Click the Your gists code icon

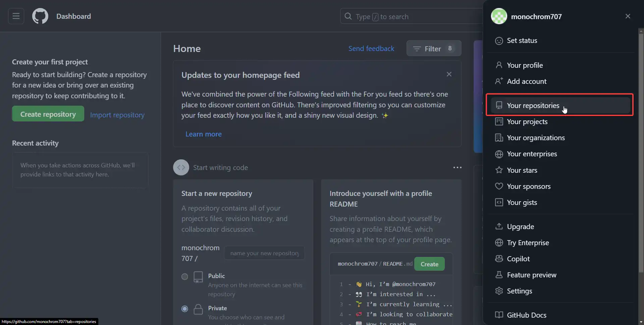point(499,202)
